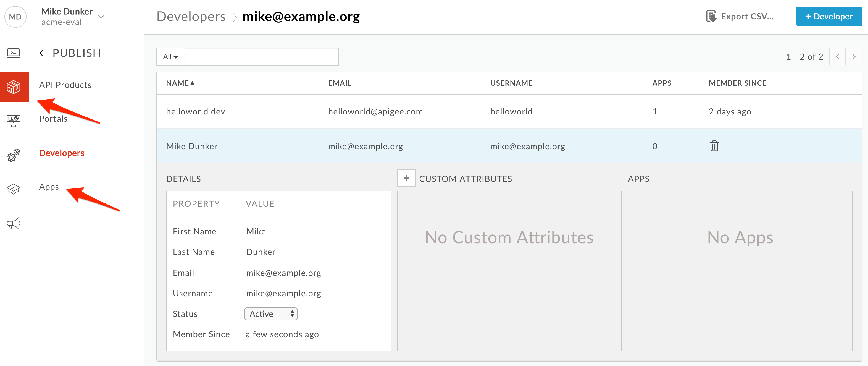The height and width of the screenshot is (366, 868).
Task: Sort by EMAIL column header
Action: coord(340,83)
